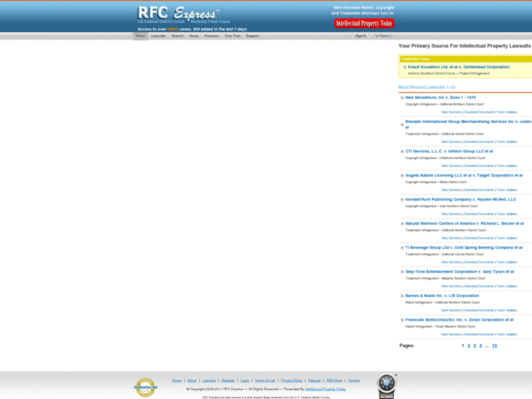
Task: Open Natural Wellness Centers of America lawsuit
Action: [x=465, y=223]
